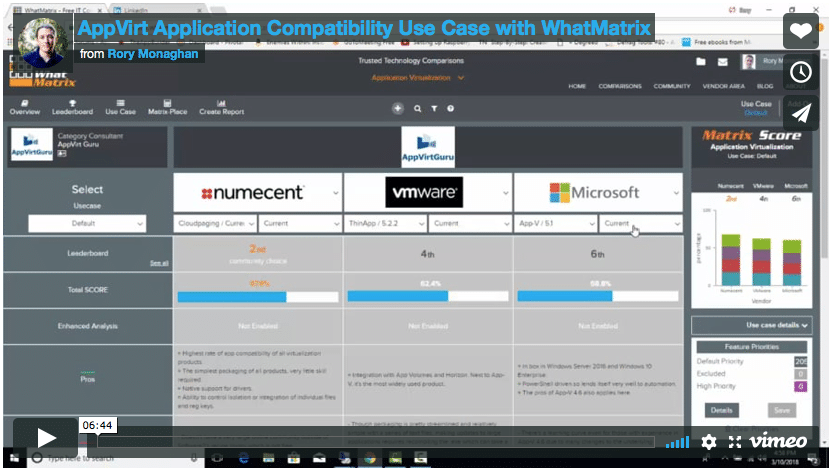Open Chrome in taskbar
This screenshot has width=829, height=468.
[370, 458]
